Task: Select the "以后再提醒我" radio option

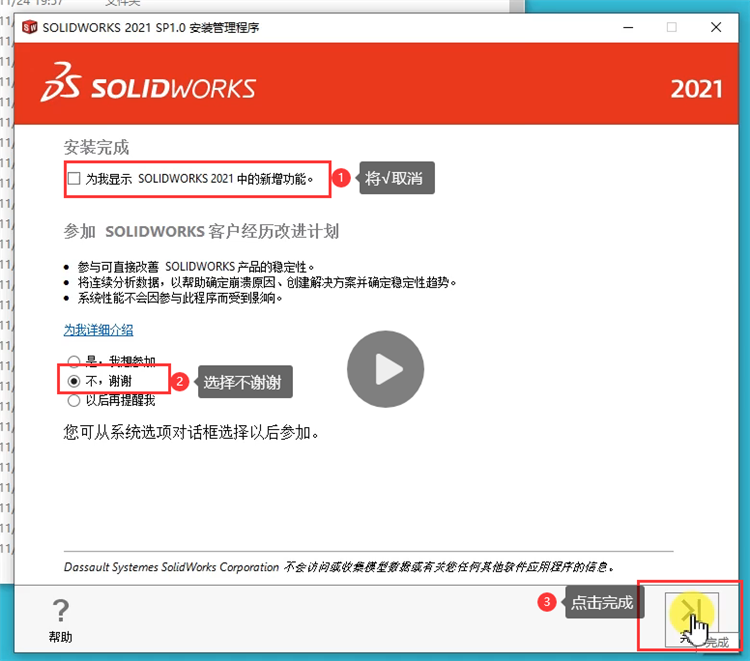Action: click(x=74, y=400)
